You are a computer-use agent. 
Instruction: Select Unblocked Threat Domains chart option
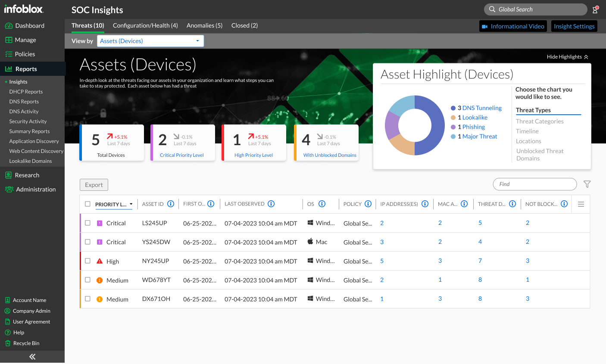[x=540, y=155]
